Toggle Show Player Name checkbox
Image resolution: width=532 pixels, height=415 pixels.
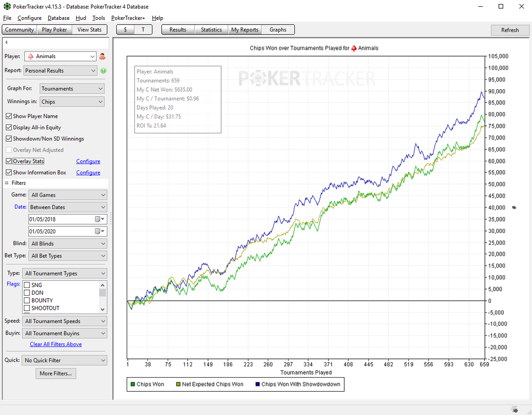(9, 116)
